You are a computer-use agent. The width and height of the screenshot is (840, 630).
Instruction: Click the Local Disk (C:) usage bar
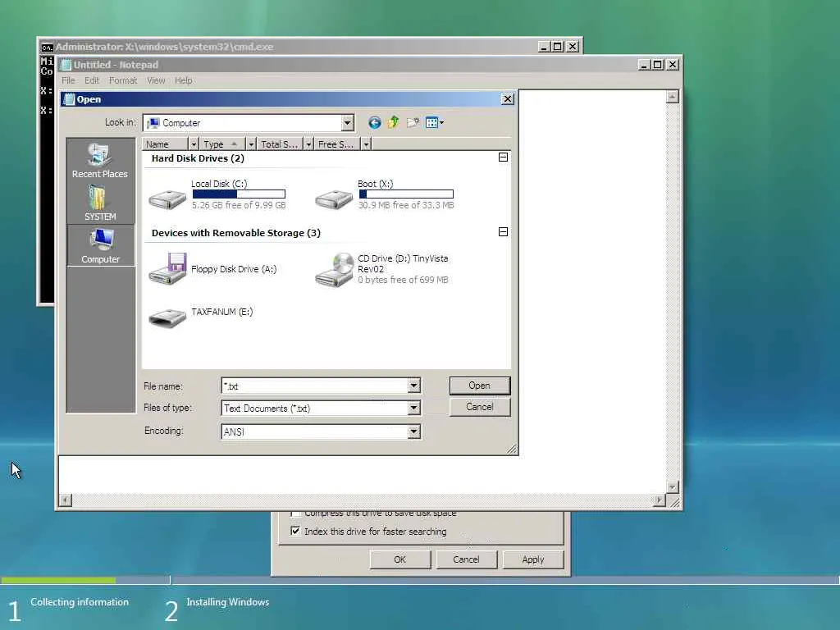tap(239, 194)
